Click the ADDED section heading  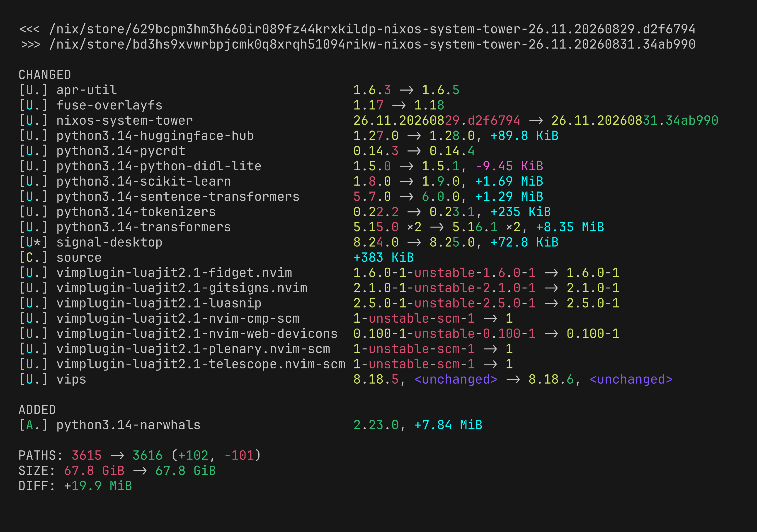(x=37, y=410)
